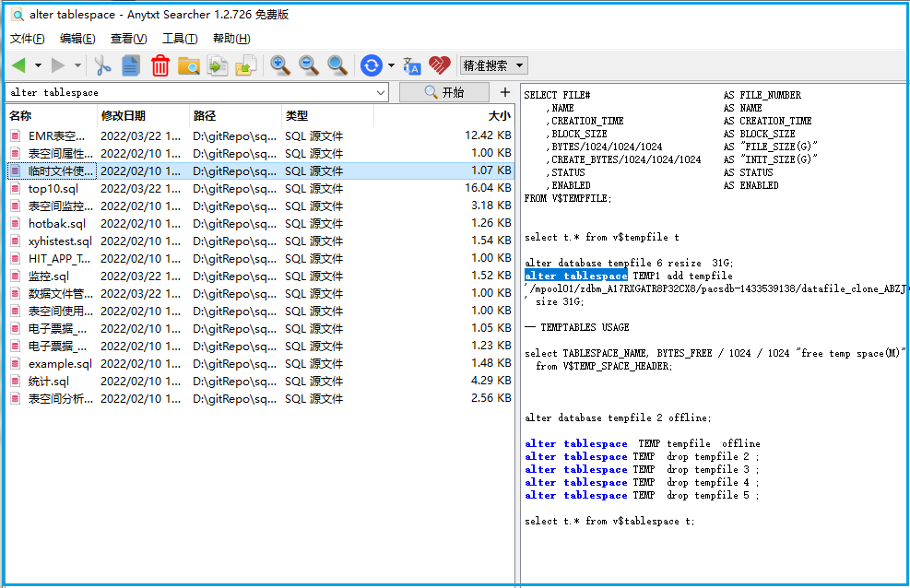Click the blue copy document icon
This screenshot has width=910, height=588.
(x=131, y=65)
